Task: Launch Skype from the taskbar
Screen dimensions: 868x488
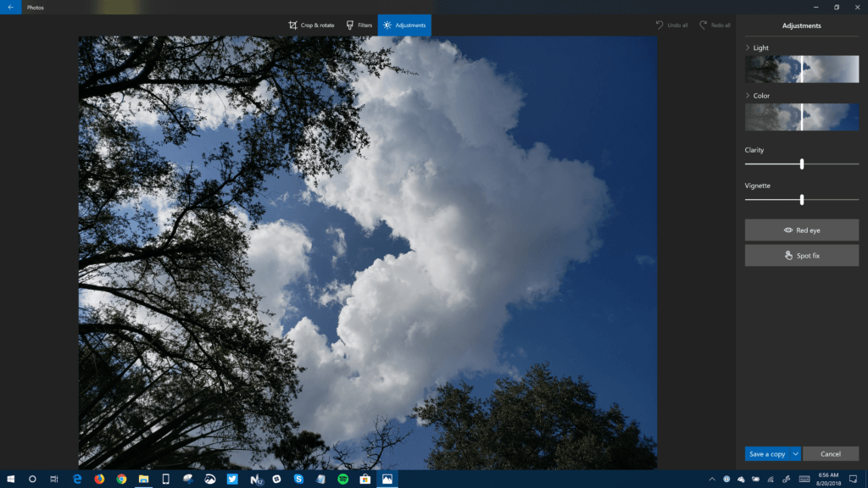Action: click(298, 479)
